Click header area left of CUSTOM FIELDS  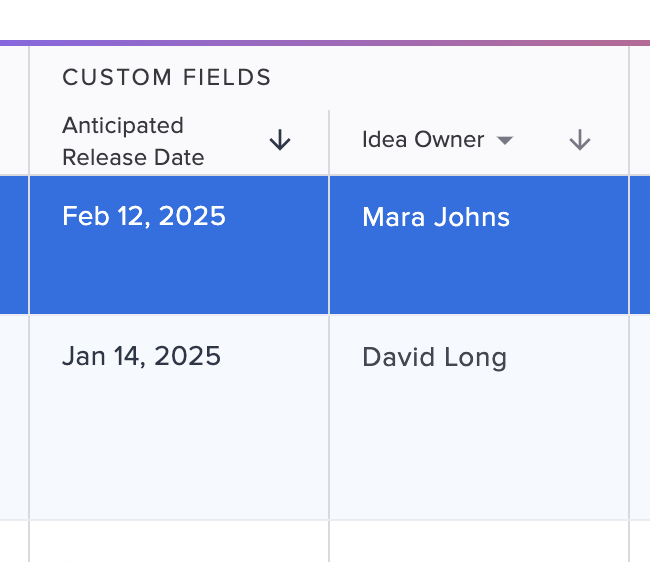point(14,110)
